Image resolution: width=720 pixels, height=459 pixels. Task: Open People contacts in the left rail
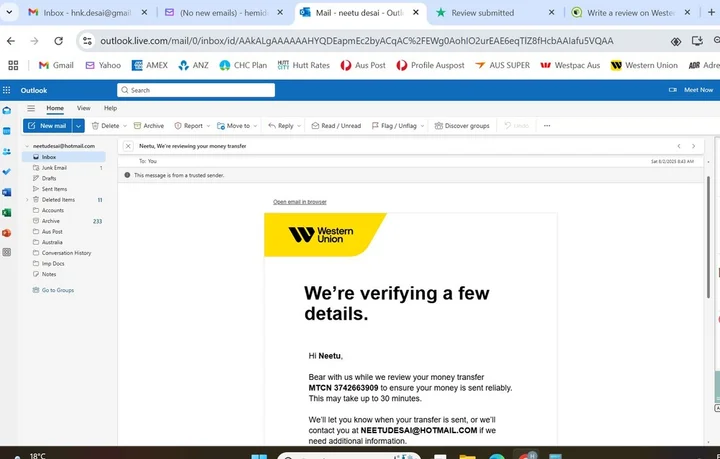coord(7,151)
